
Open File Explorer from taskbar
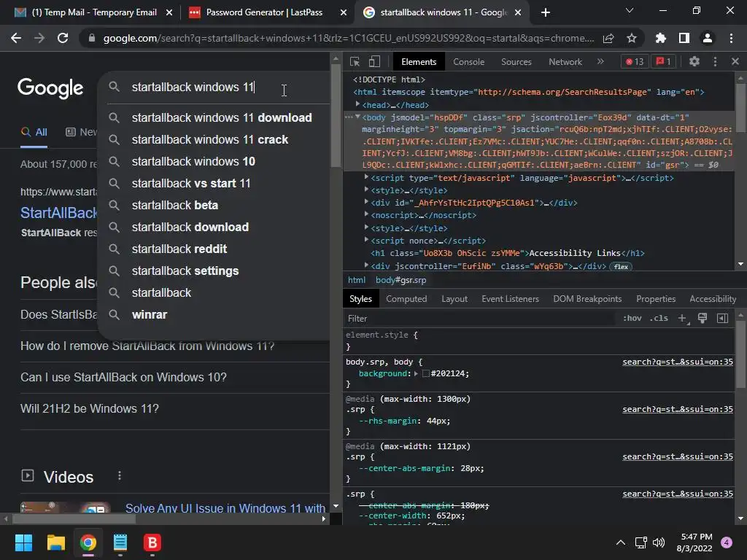tap(55, 542)
